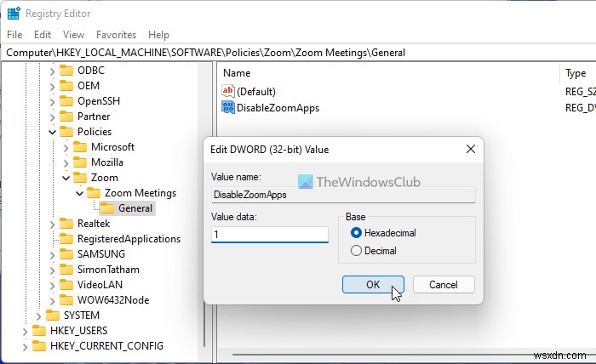Select the General tree key
The image size is (596, 364).
pyautogui.click(x=135, y=208)
